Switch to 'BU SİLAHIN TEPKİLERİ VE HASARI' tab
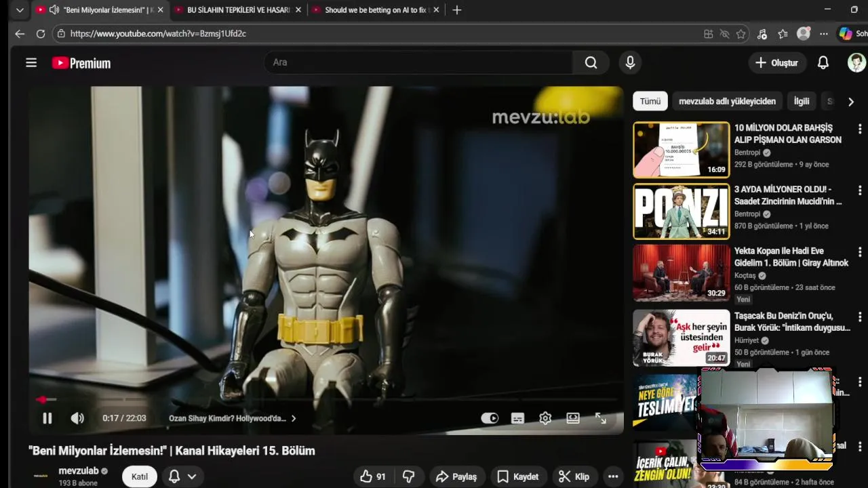The image size is (868, 488). 237,10
